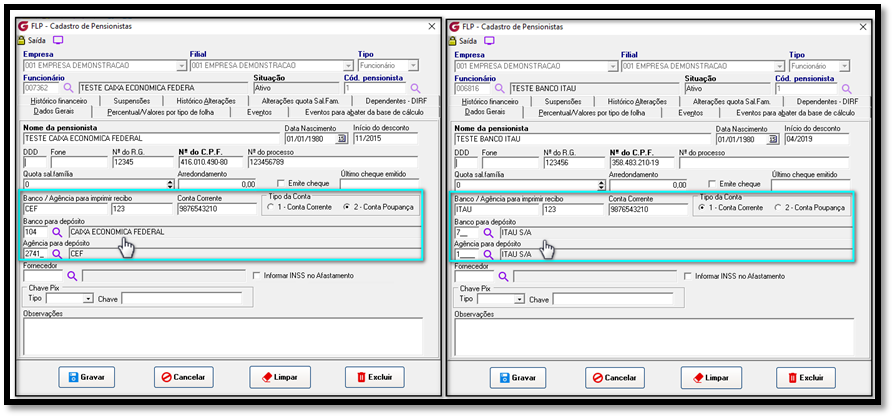Select 1 - Conta Corrente in right window
Image resolution: width=894 pixels, height=418 pixels.
[x=701, y=208]
